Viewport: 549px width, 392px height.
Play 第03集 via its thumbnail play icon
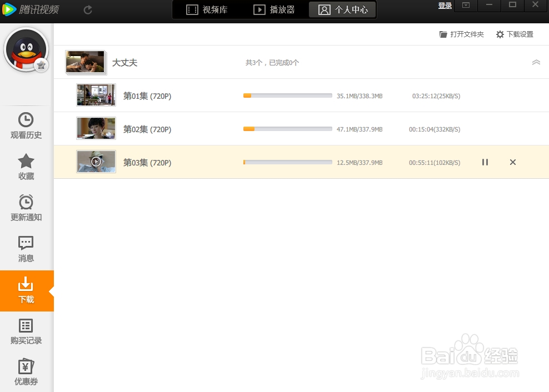click(96, 162)
